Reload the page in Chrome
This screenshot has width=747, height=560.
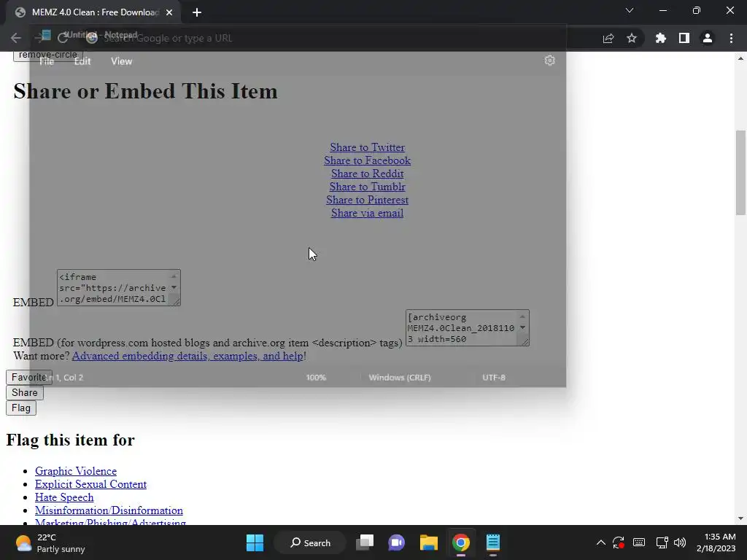63,38
